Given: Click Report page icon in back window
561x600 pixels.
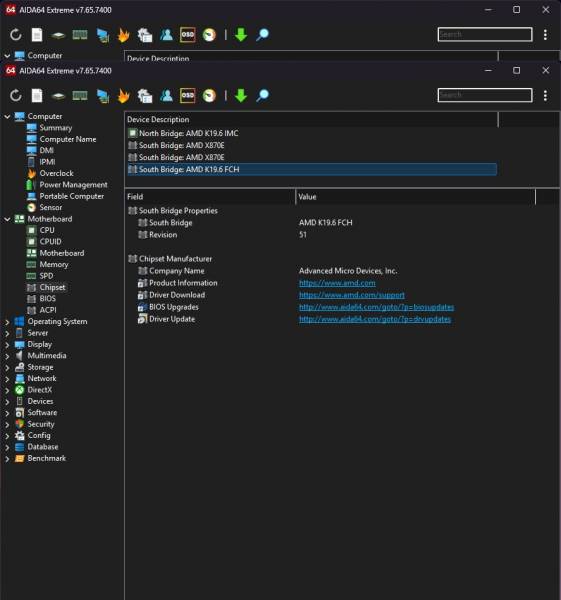Looking at the screenshot, I should coord(37,35).
